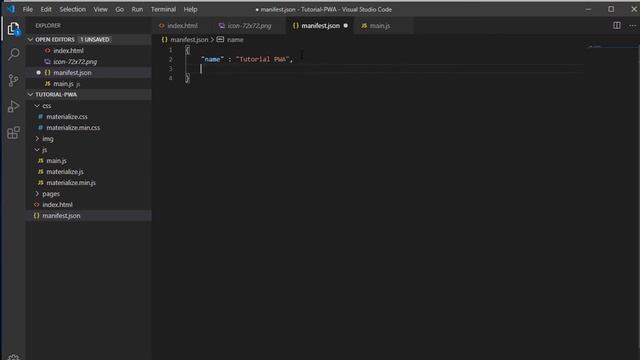The height and width of the screenshot is (360, 640).
Task: Open the editor More Actions menu
Action: 632,25
